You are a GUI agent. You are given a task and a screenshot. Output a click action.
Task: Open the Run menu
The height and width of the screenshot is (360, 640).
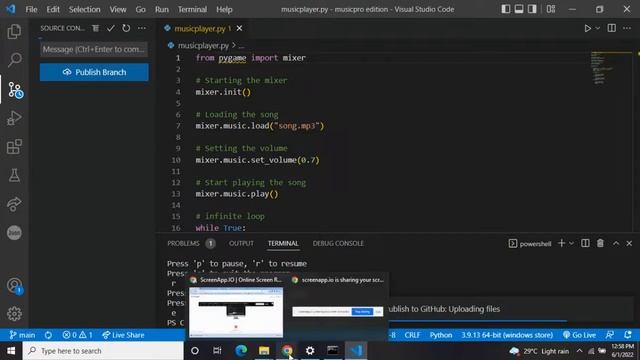click(162, 9)
